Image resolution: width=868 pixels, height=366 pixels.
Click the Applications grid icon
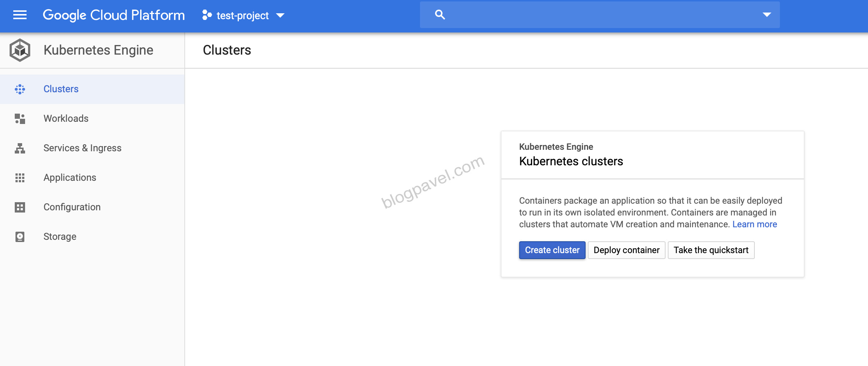tap(20, 177)
